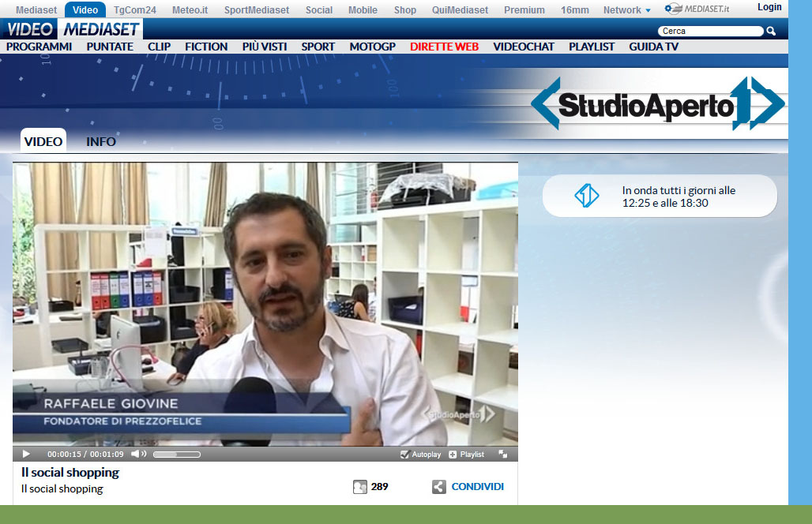
Task: Go to PIÙ VISTI section
Action: click(265, 47)
